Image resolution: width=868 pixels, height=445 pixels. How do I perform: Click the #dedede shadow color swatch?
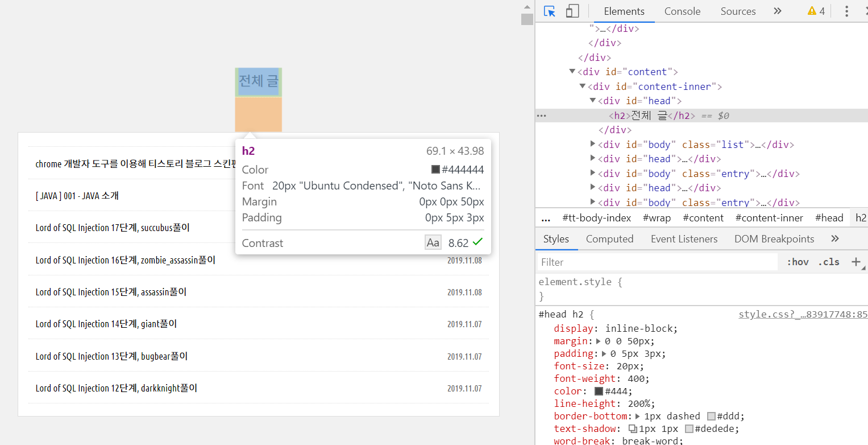[689, 429]
